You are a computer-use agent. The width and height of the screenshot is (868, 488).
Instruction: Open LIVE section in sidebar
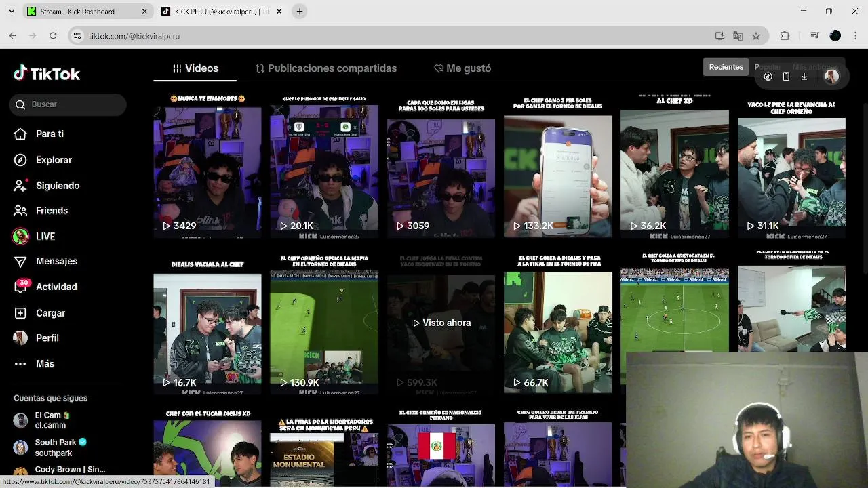(x=35, y=236)
